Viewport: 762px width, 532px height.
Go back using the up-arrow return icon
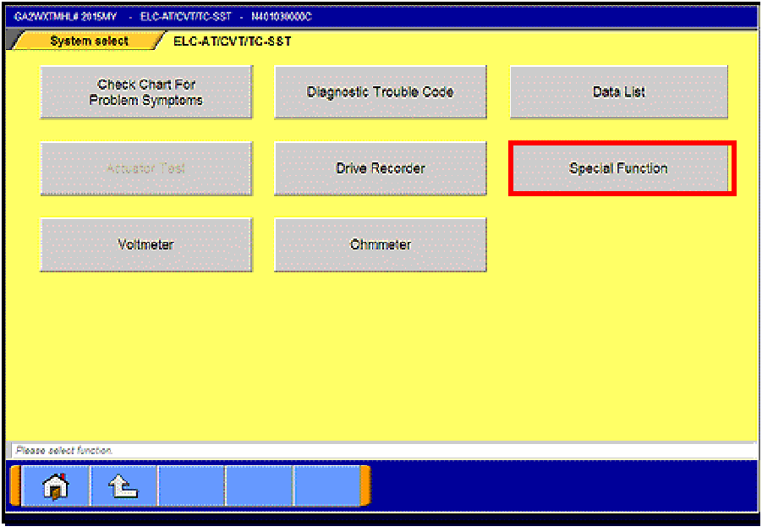coord(123,485)
